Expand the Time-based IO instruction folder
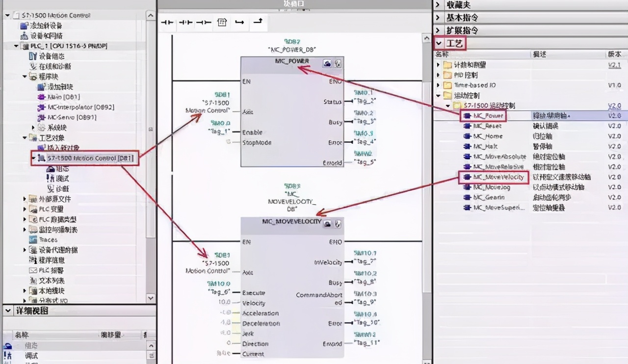This screenshot has width=628, height=364. [x=439, y=85]
